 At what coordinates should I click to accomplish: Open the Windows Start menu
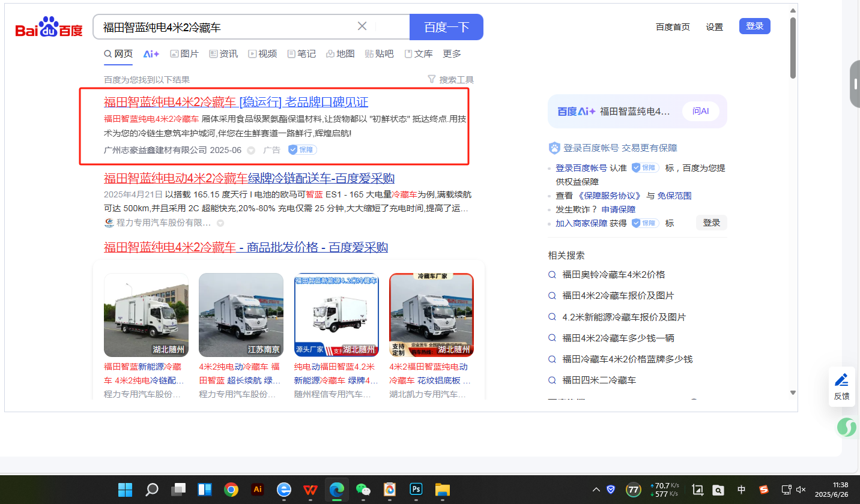[126, 490]
